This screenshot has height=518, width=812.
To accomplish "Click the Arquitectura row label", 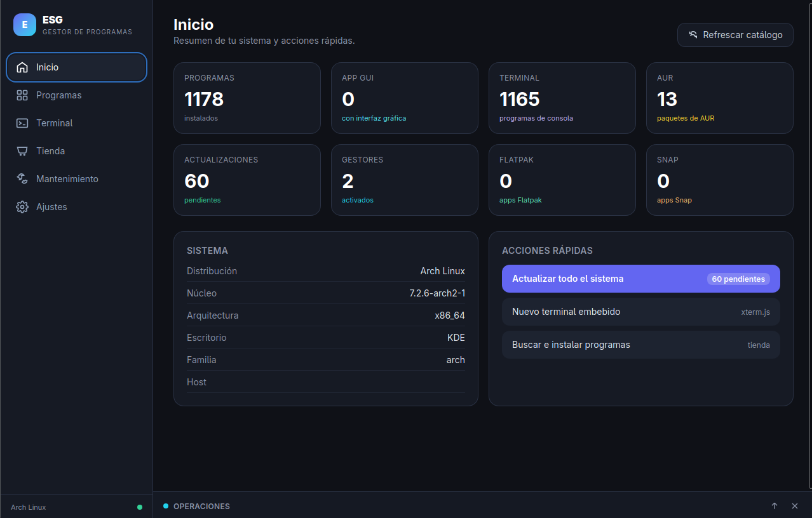I will 213,315.
